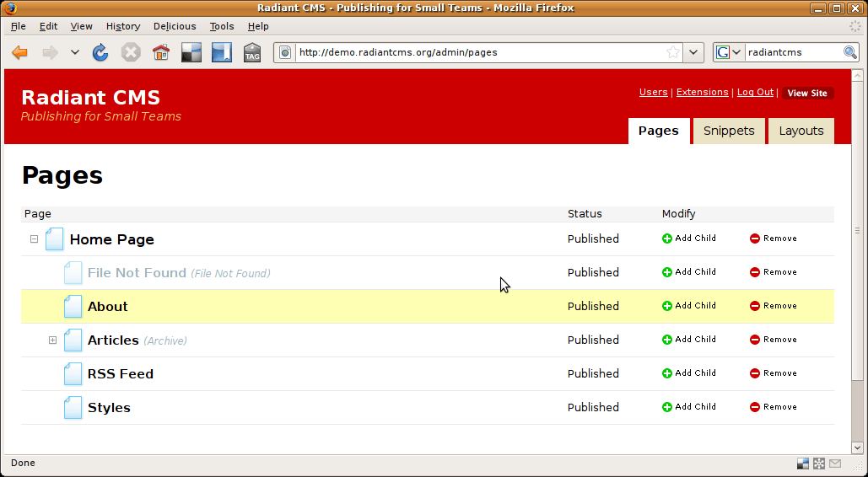
Task: Add Child to the Articles page
Action: [689, 340]
